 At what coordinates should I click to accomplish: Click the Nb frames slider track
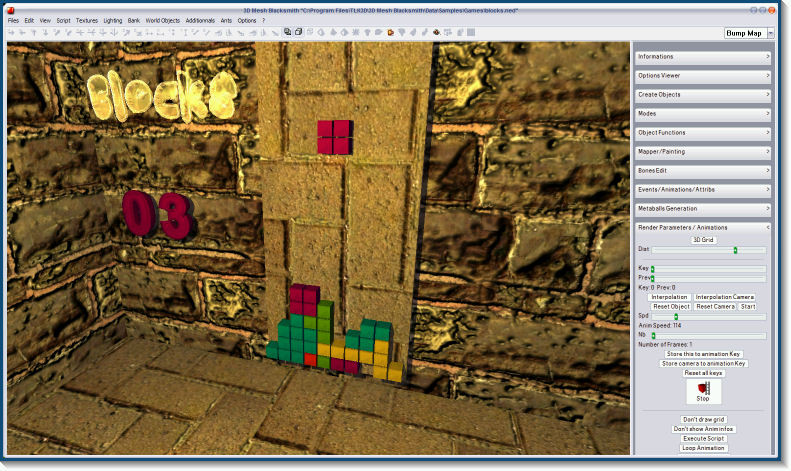point(709,336)
